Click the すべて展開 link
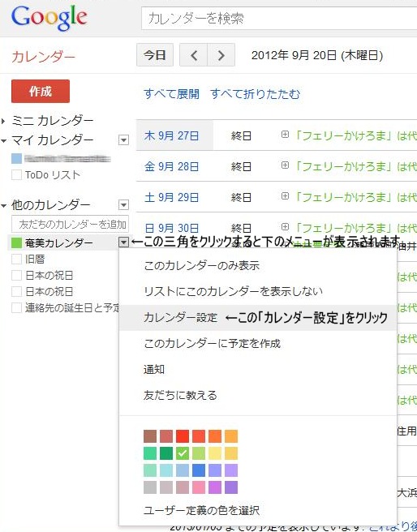This screenshot has height=532, width=417. [x=172, y=93]
